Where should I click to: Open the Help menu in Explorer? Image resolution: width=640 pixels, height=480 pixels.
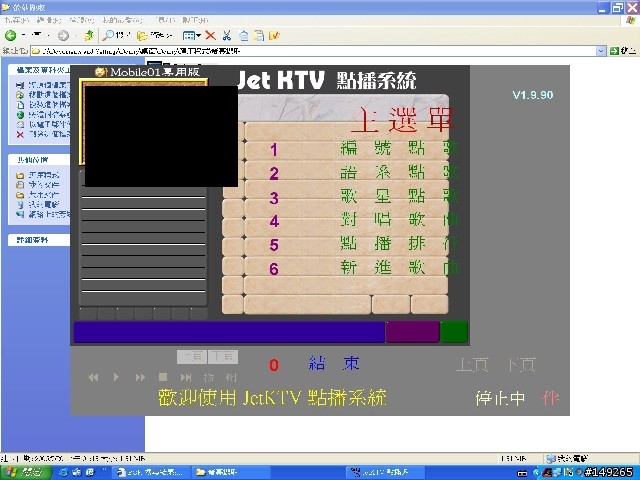click(195, 20)
